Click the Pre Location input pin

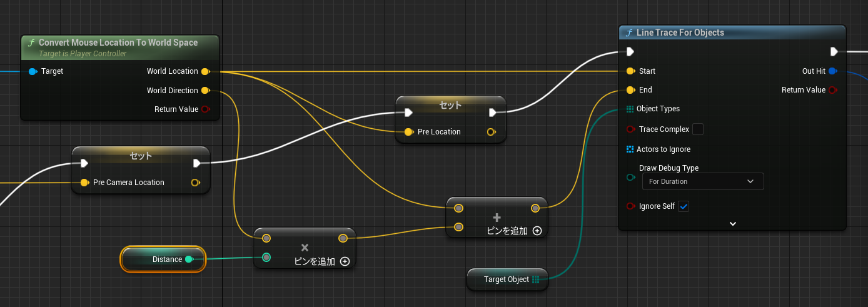click(408, 132)
